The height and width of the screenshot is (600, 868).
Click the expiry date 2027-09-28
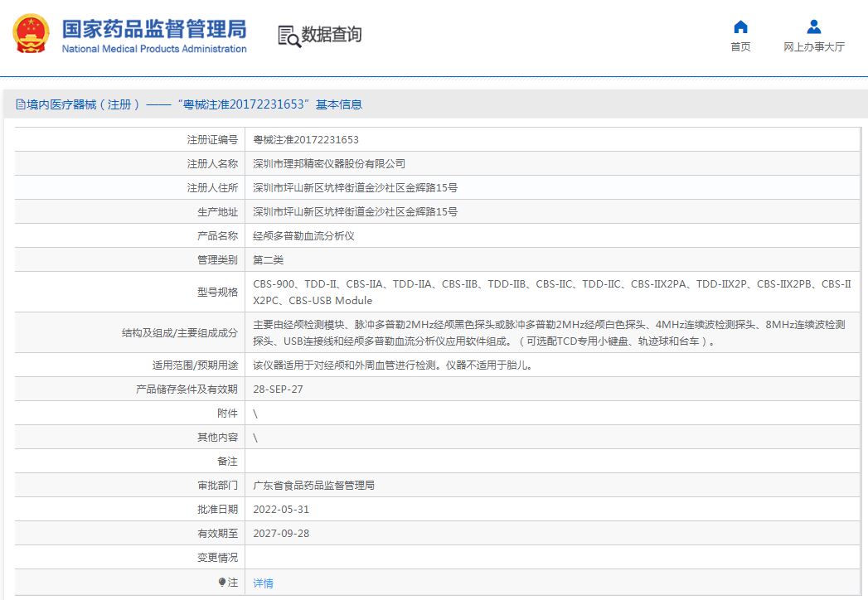[x=281, y=534]
